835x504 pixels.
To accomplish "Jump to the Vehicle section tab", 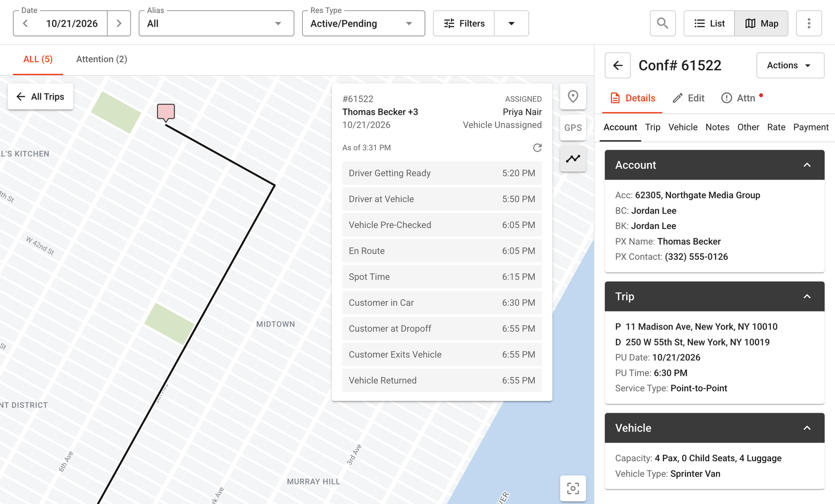I will coord(683,127).
